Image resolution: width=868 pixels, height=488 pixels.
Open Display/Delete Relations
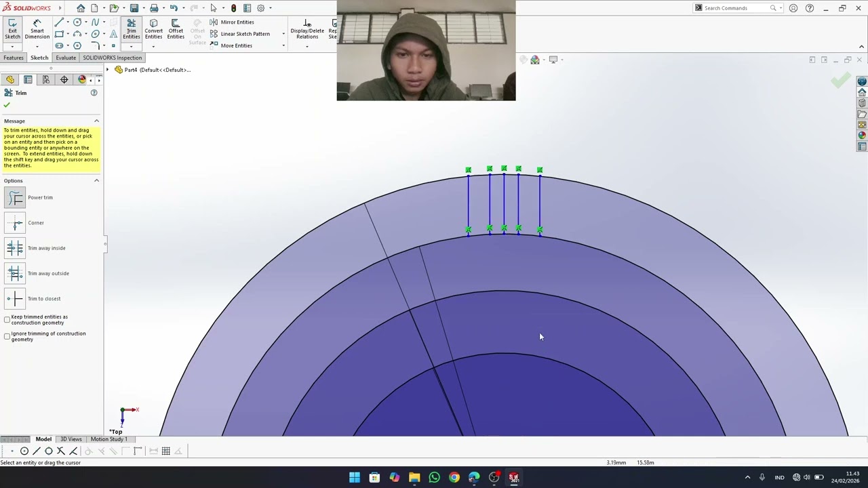pos(307,28)
